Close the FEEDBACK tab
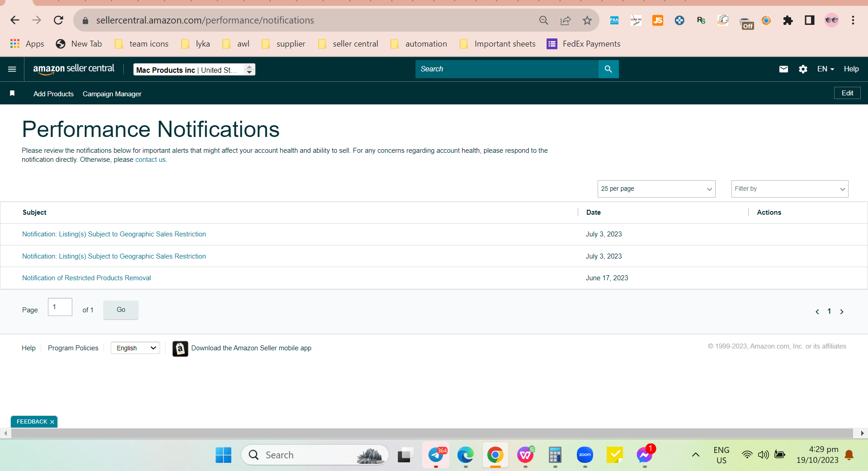This screenshot has height=471, width=868. (52, 422)
